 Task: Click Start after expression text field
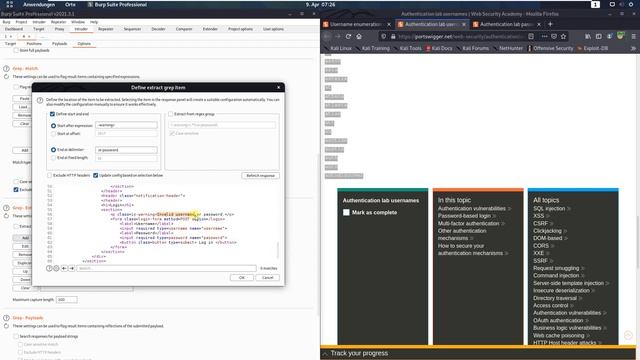coord(126,125)
